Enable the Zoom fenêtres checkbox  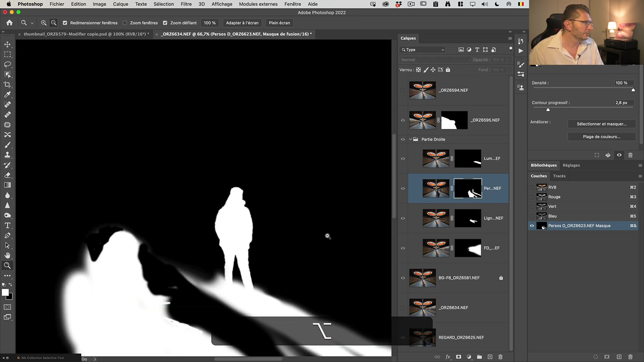(125, 23)
